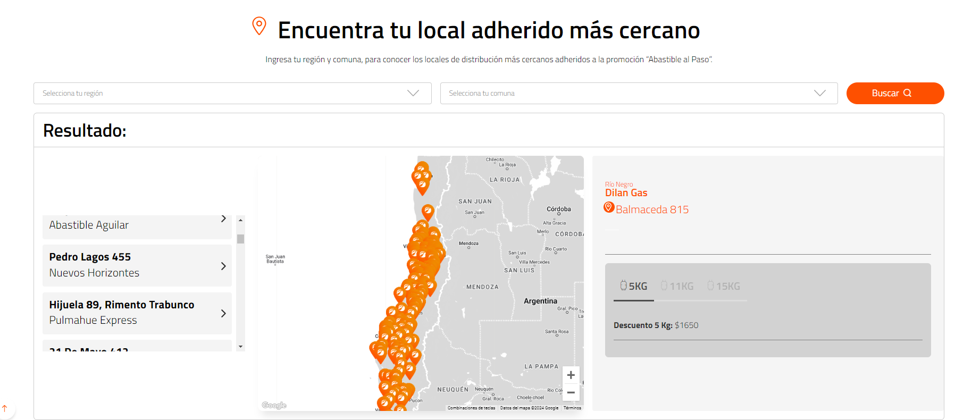Viewport: 980px width, 420px height.
Task: Click the Descuento 5 Kg: $1650 text
Action: pyautogui.click(x=656, y=325)
